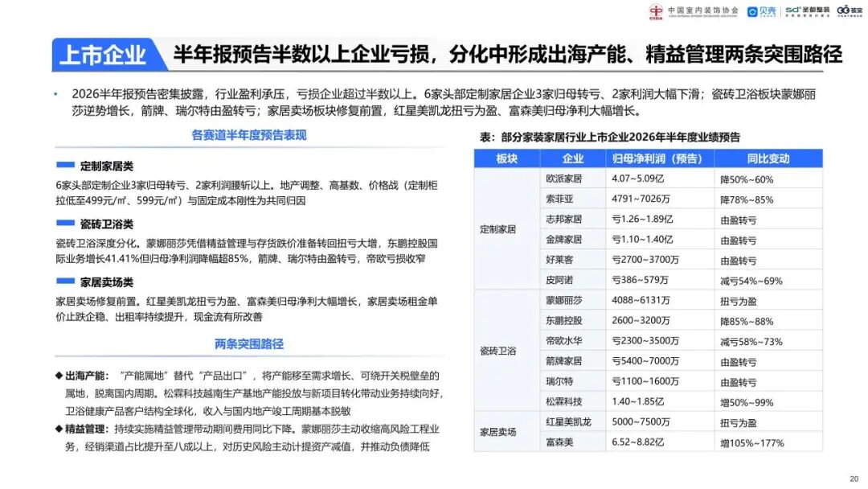Click the change value 减亏54%~69%
This screenshot has height=489, width=868.
[x=751, y=281]
